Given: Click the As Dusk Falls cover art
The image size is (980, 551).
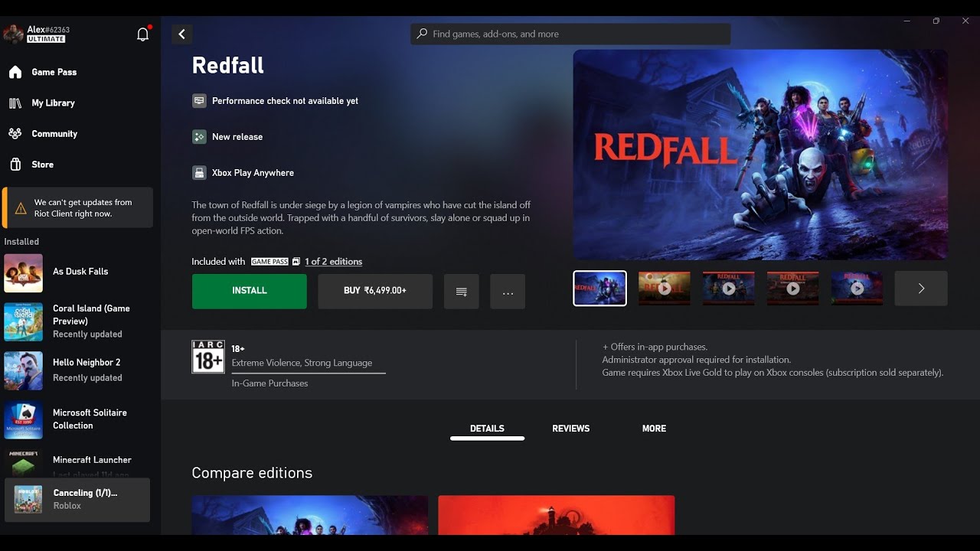Looking at the screenshot, I should click(23, 273).
